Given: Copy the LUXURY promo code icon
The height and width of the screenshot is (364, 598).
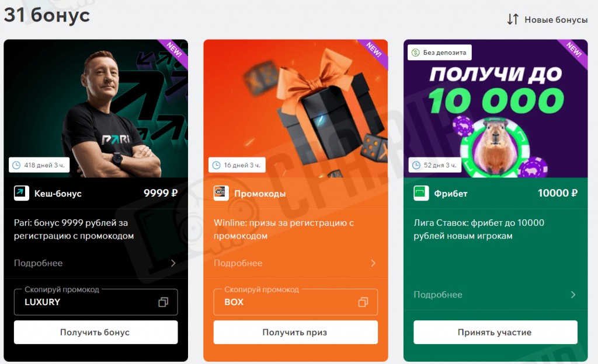Looking at the screenshot, I should [164, 302].
